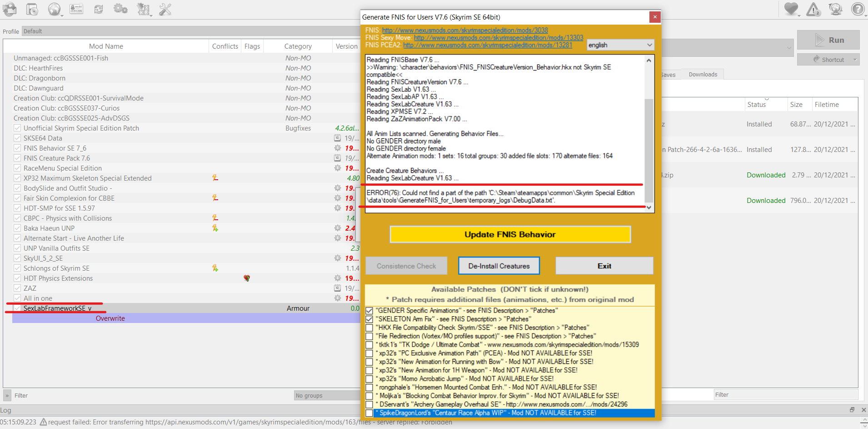Click the gear icon on RaceMenu Special Edition row
868x429 pixels.
pyautogui.click(x=338, y=168)
